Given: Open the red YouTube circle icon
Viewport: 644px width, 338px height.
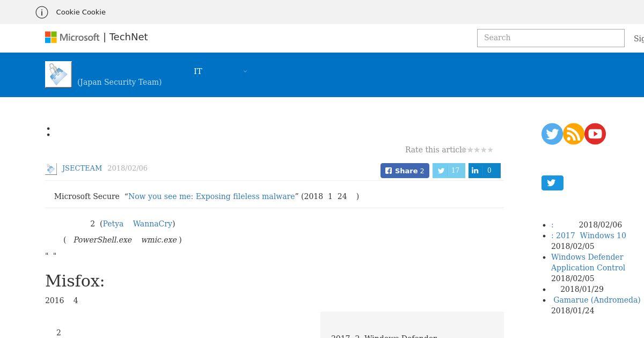Looking at the screenshot, I should [595, 134].
